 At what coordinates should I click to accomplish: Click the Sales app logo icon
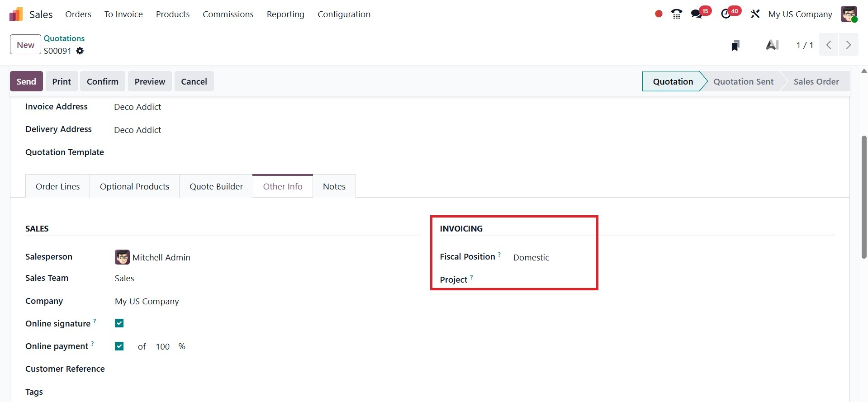(x=16, y=14)
